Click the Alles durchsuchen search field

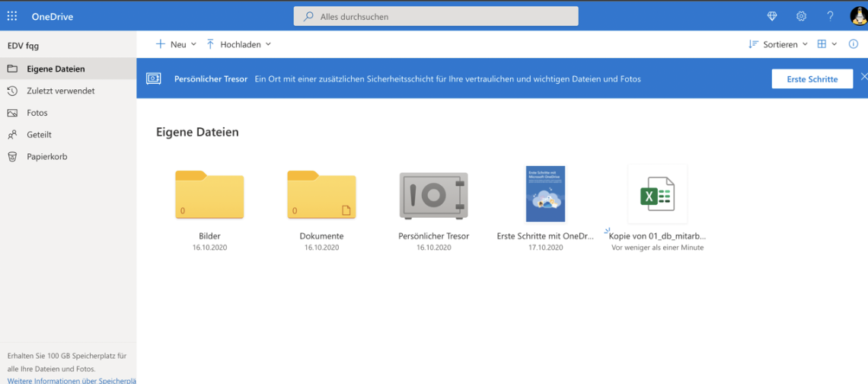pos(436,16)
